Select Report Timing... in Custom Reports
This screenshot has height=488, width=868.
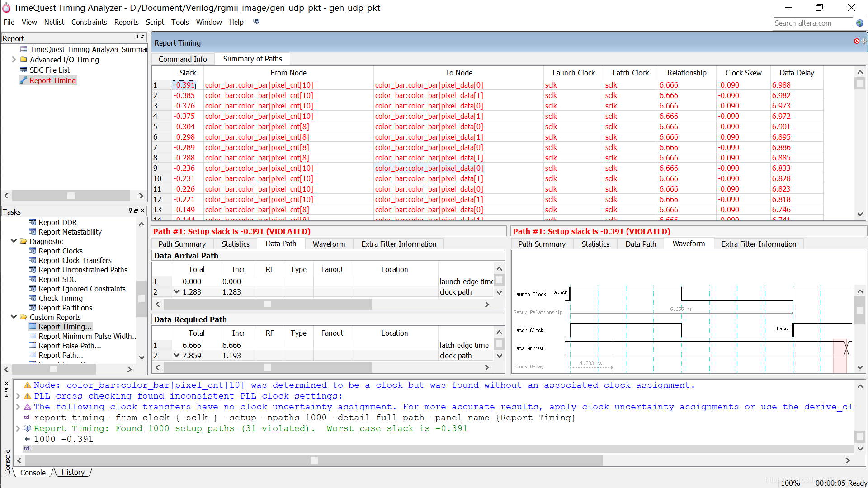pyautogui.click(x=65, y=327)
